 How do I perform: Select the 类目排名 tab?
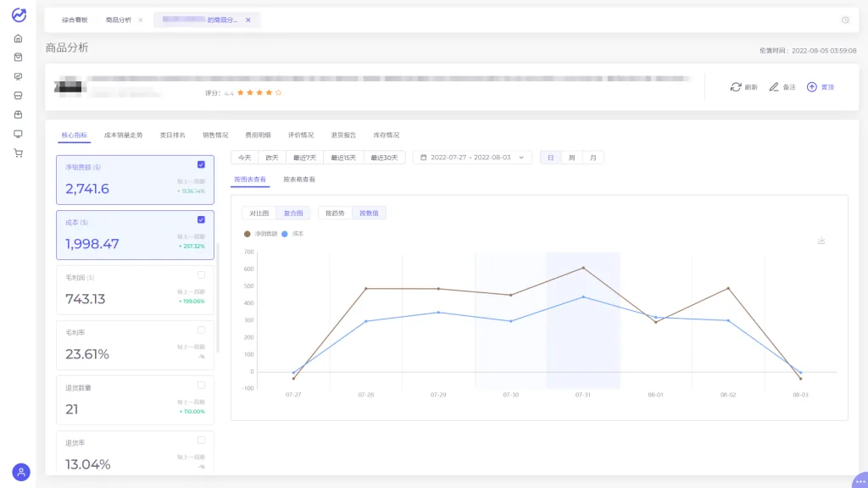[x=173, y=135]
